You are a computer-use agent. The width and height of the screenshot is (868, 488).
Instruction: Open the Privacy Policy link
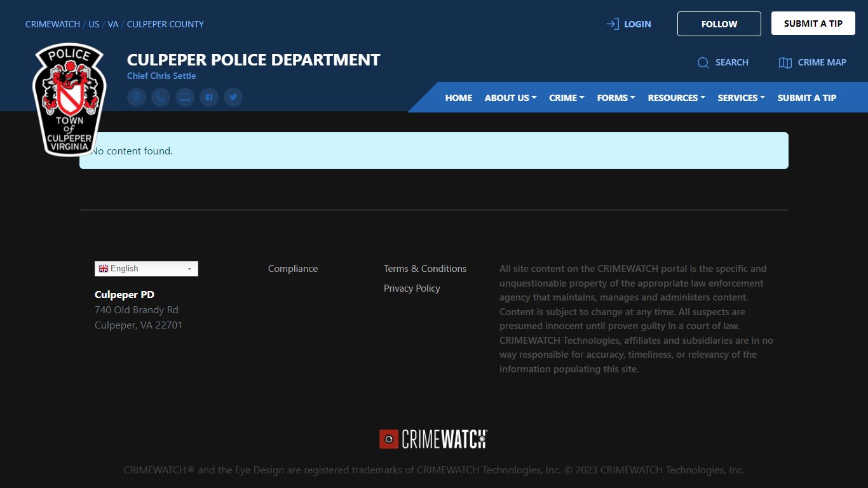click(x=412, y=288)
